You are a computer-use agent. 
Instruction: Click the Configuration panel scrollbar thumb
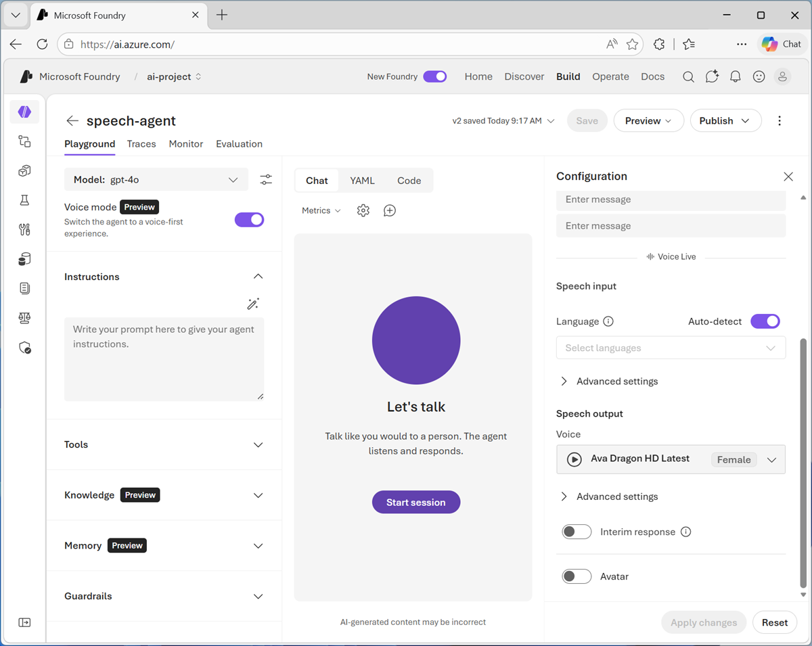tap(803, 463)
